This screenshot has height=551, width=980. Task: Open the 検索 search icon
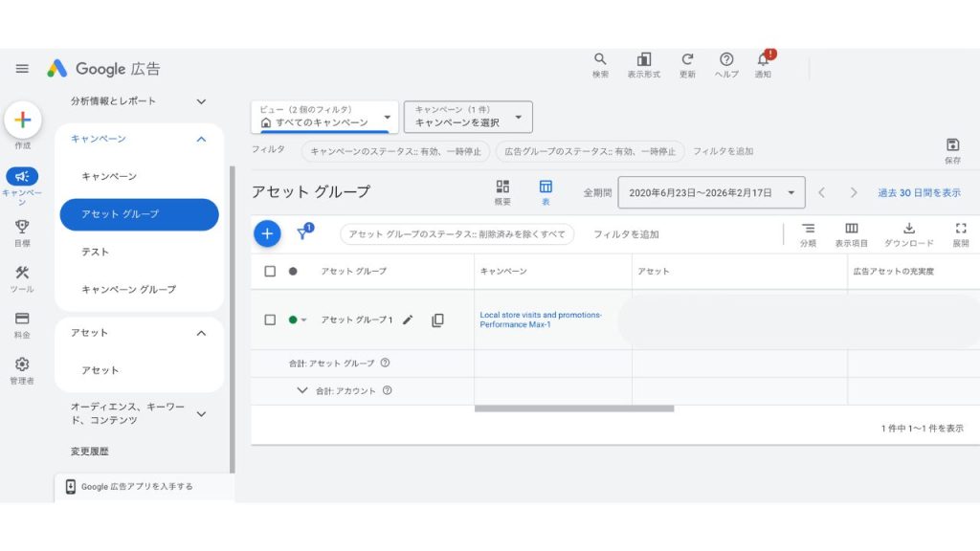(600, 59)
